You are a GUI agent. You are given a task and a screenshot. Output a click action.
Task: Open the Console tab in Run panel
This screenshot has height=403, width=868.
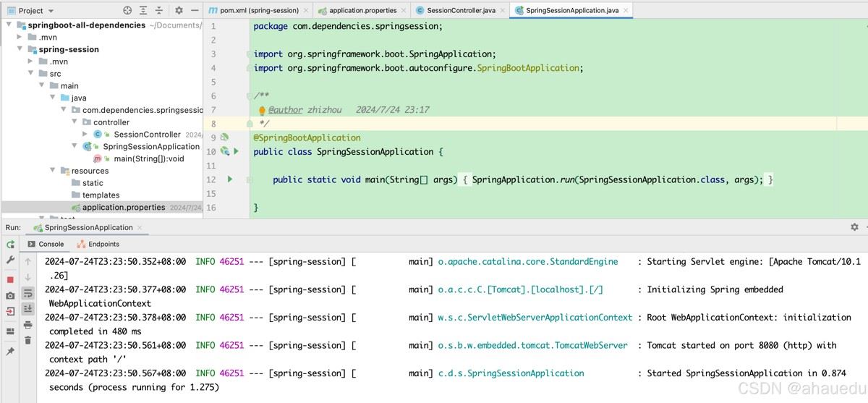(45, 244)
